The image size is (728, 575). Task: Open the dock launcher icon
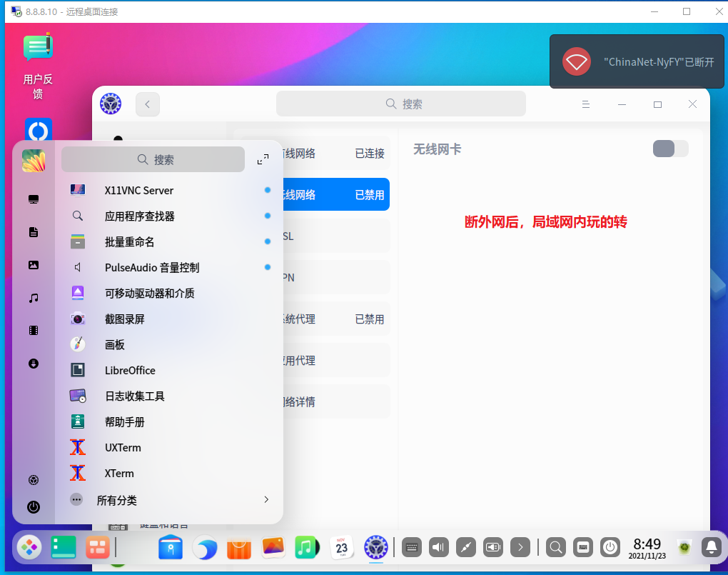(29, 547)
